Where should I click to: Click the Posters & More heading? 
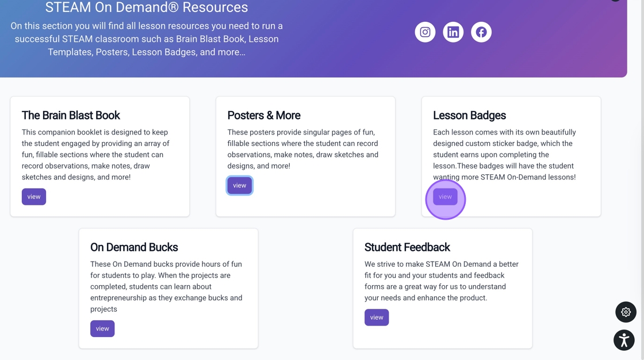264,116
